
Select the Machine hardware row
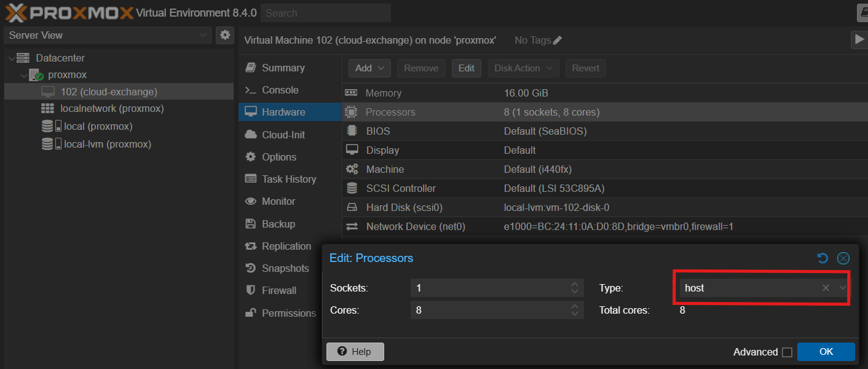point(605,169)
